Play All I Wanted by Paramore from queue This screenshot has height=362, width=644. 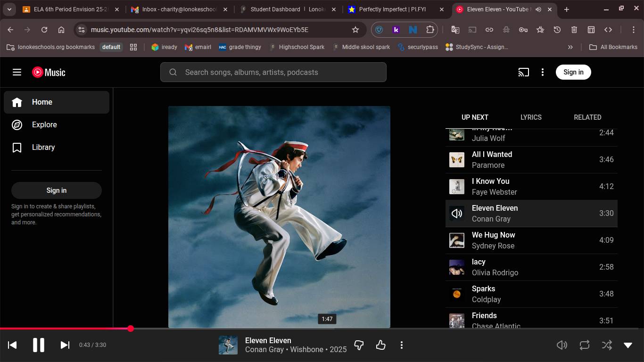(x=531, y=160)
